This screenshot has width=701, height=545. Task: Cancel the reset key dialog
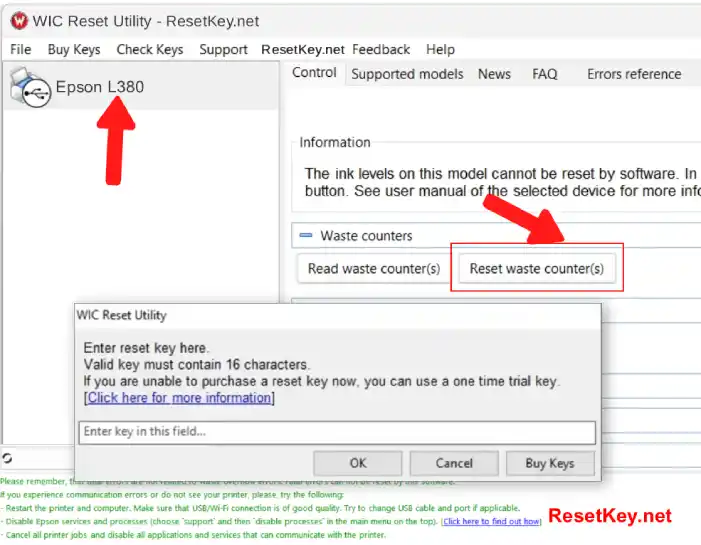pyautogui.click(x=454, y=463)
